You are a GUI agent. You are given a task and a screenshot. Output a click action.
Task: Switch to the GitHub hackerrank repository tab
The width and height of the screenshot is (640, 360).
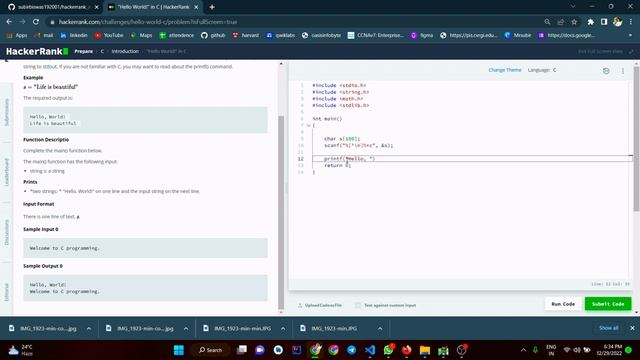tap(53, 7)
